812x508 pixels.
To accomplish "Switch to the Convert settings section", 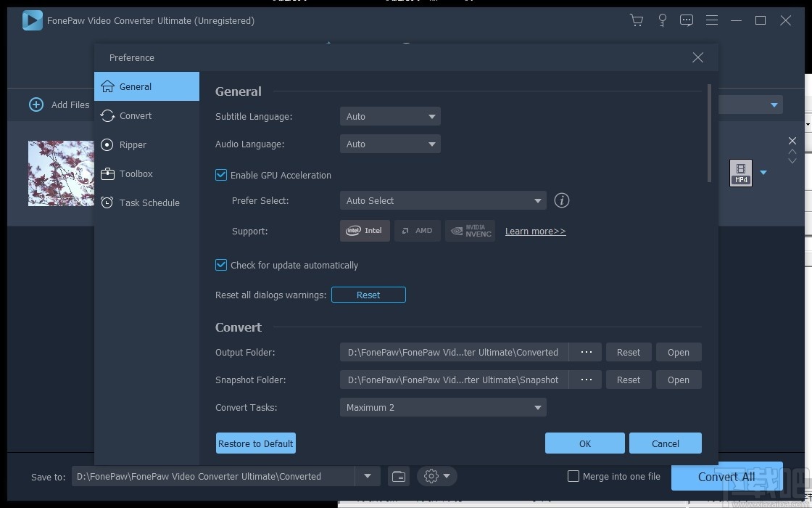I will (x=135, y=115).
